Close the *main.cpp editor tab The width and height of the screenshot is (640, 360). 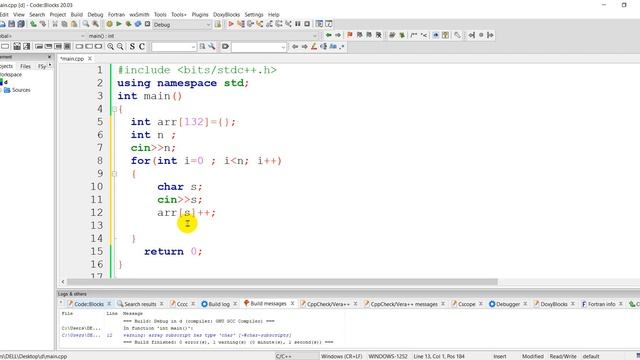90,59
